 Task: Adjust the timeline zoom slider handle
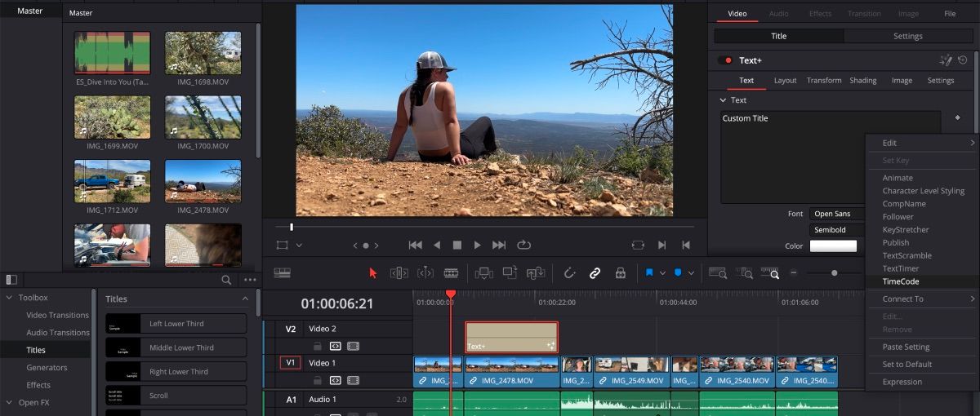(834, 273)
